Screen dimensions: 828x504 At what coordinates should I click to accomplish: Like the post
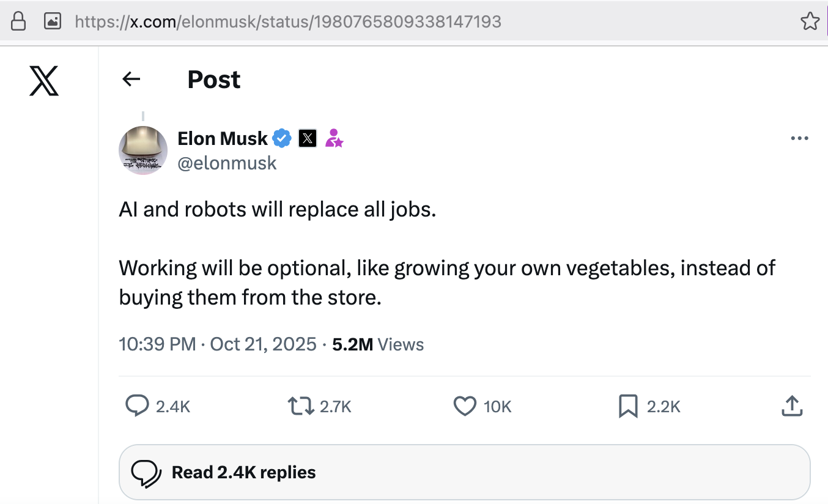point(465,406)
